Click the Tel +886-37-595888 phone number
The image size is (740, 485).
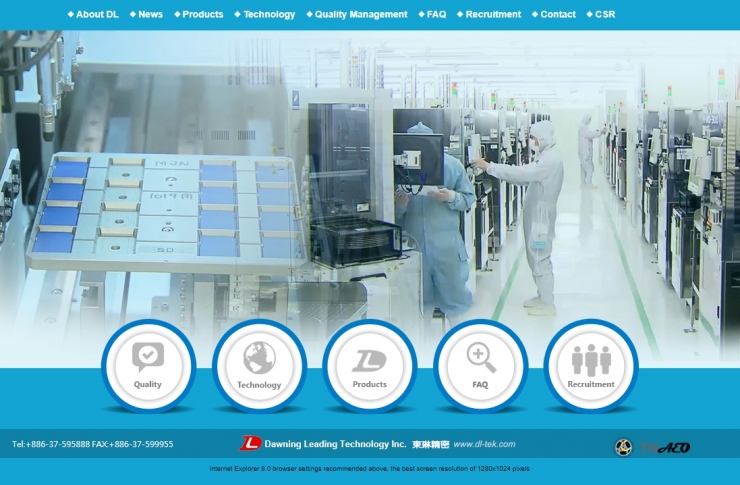tap(51, 444)
